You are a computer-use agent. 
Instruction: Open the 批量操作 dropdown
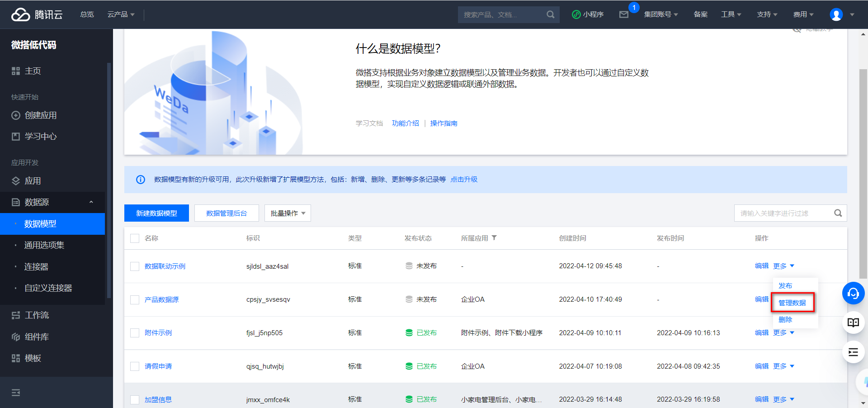click(288, 213)
